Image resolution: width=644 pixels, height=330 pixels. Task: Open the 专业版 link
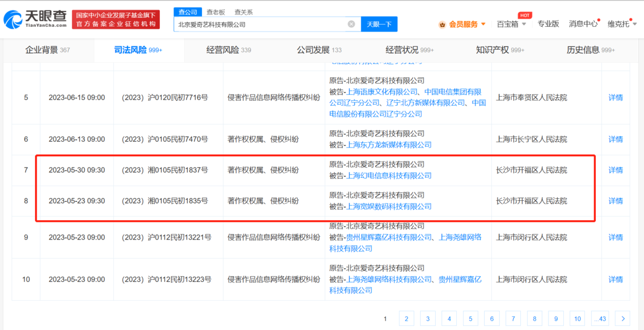tap(548, 24)
